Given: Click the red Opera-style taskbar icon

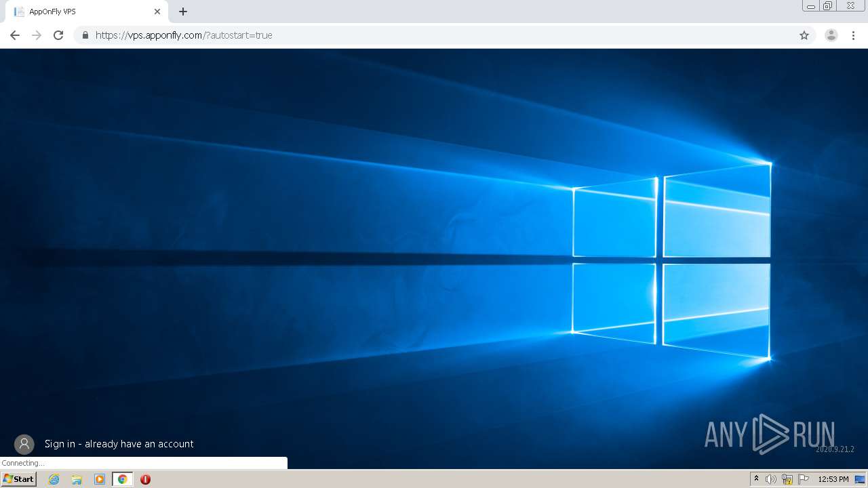Looking at the screenshot, I should click(x=145, y=479).
